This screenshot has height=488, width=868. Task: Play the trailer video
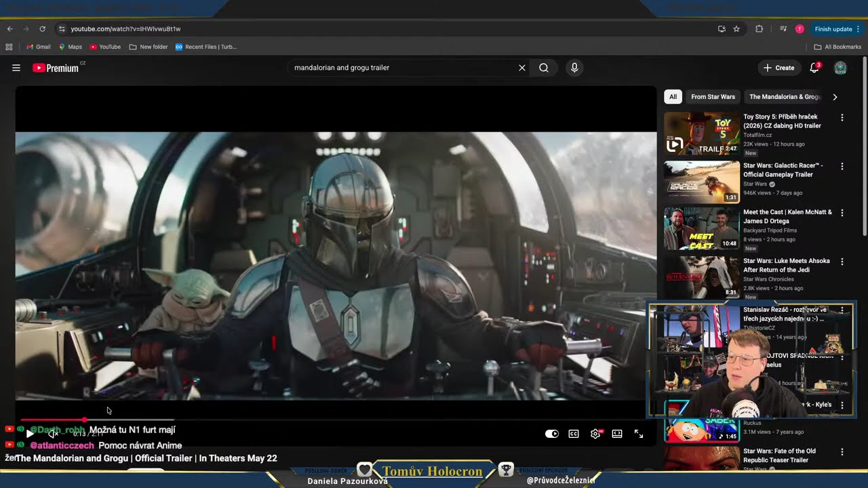coord(29,434)
